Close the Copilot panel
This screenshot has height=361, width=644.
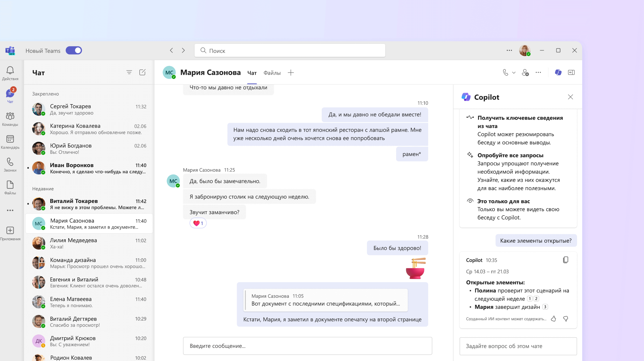point(570,97)
